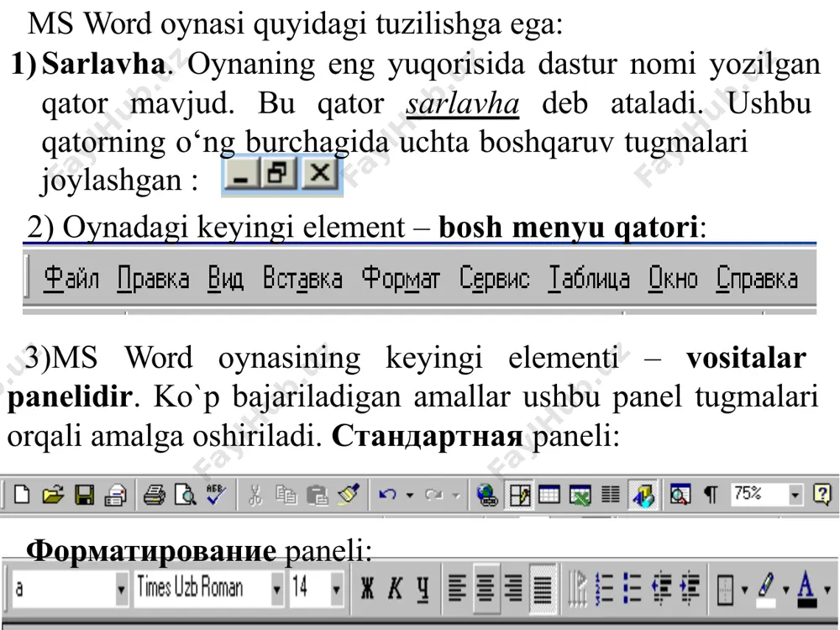Open the Вставка menu
840x630 pixels.
click(x=302, y=279)
